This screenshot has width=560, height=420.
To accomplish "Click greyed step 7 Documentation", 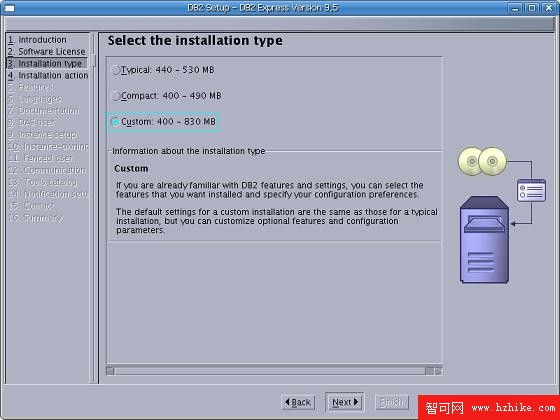I will [43, 111].
